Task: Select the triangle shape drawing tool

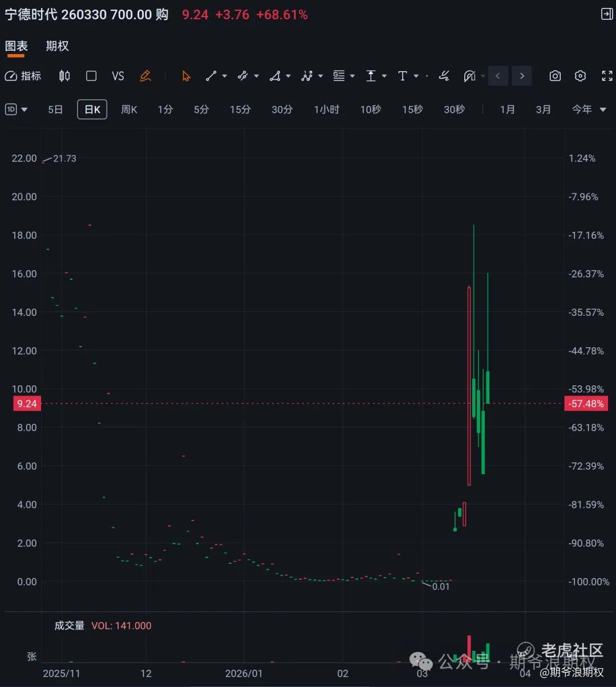Action: click(275, 76)
